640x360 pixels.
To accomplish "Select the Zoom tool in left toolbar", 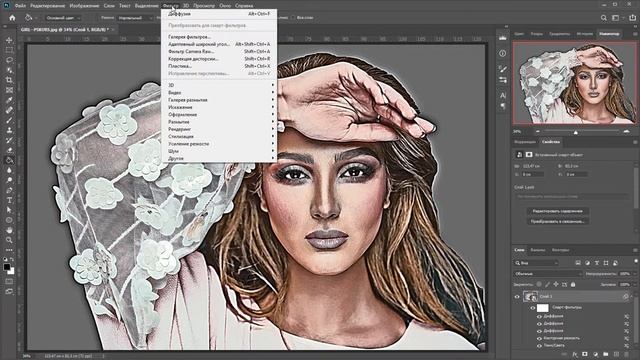I will [x=9, y=240].
